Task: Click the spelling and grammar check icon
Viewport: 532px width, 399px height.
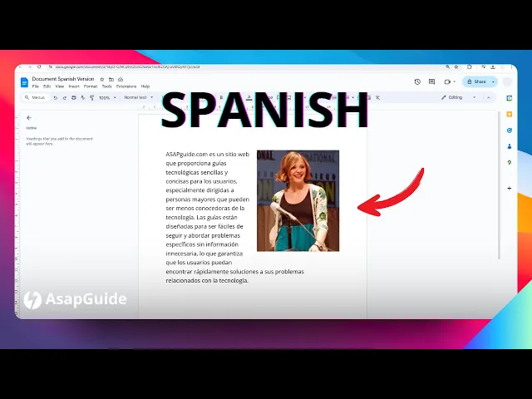Action: (x=83, y=98)
